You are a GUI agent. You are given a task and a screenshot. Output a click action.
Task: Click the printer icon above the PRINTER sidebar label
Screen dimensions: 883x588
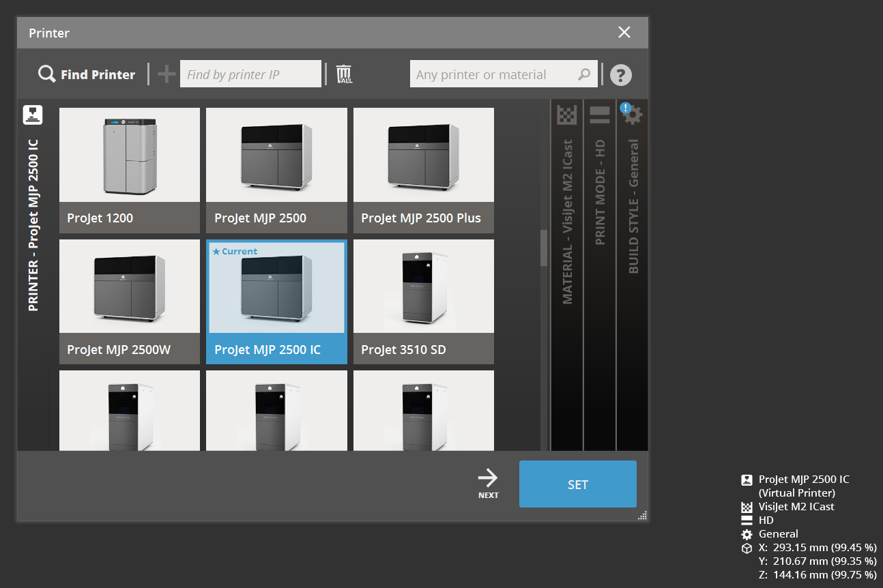[32, 115]
